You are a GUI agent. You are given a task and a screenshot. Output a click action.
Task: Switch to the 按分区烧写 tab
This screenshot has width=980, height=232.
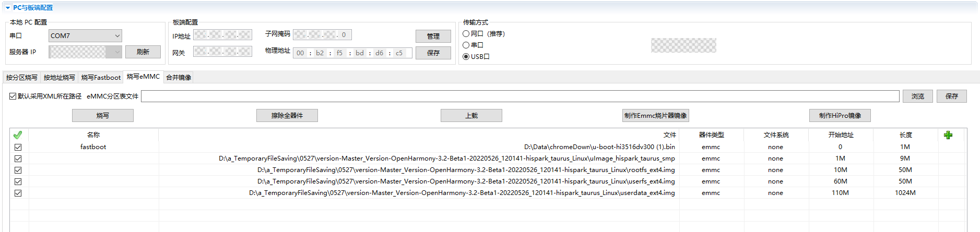[22, 78]
